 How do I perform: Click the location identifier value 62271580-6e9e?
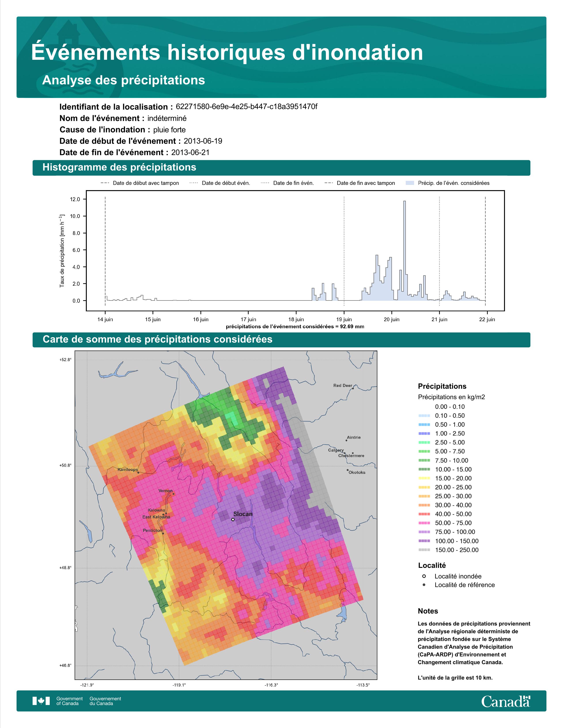pos(246,107)
